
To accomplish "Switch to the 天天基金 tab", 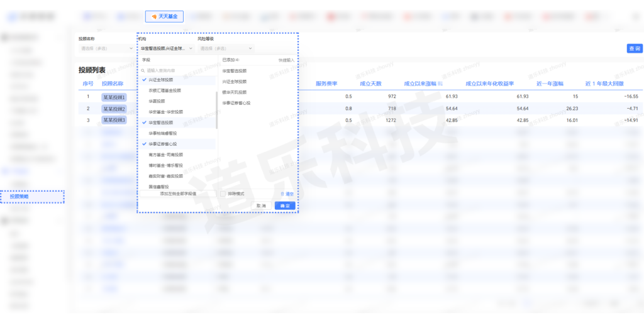I will [164, 16].
